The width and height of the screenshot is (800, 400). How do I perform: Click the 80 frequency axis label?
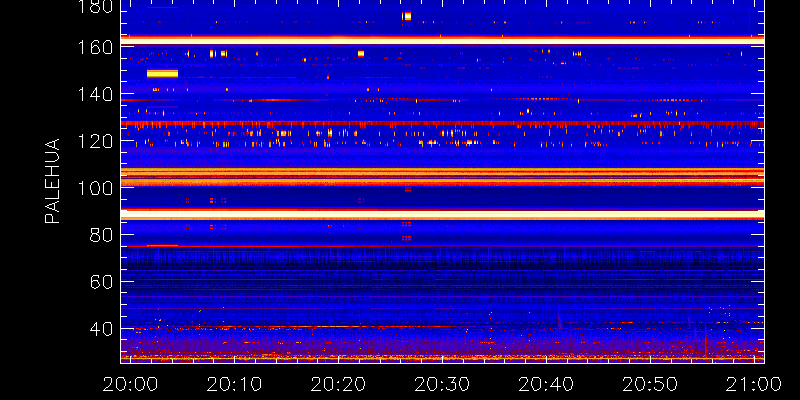tap(102, 235)
